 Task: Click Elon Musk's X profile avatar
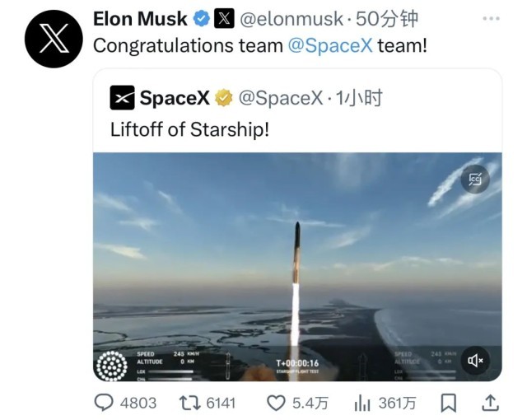[x=54, y=39]
